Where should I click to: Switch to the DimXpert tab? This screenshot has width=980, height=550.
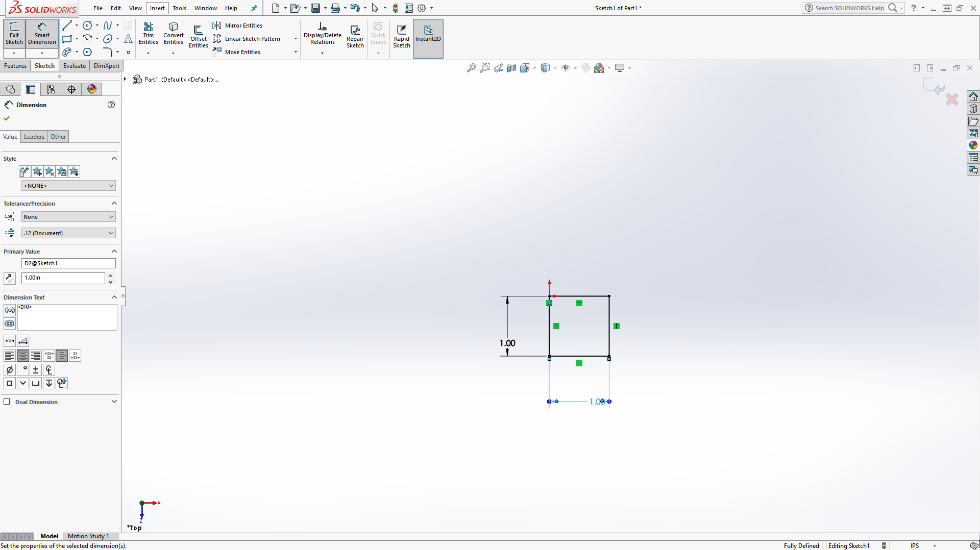[x=107, y=66]
